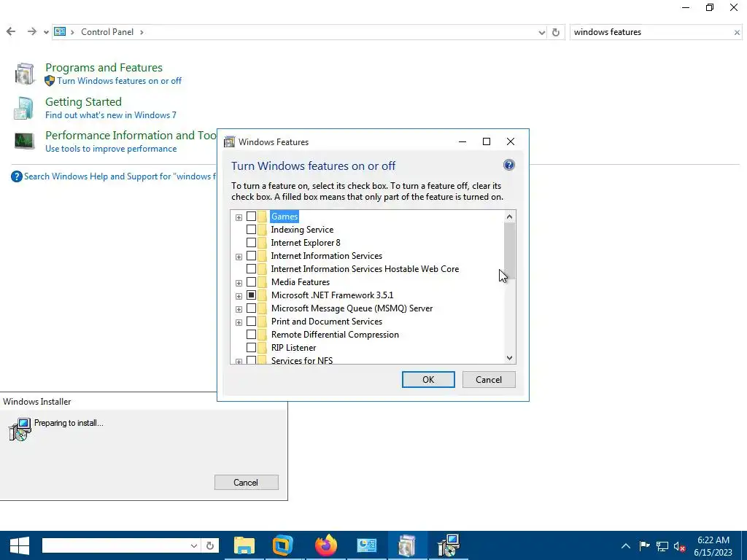Cancel the Windows Features dialog
Screen dimensions: 747x560
pos(489,379)
